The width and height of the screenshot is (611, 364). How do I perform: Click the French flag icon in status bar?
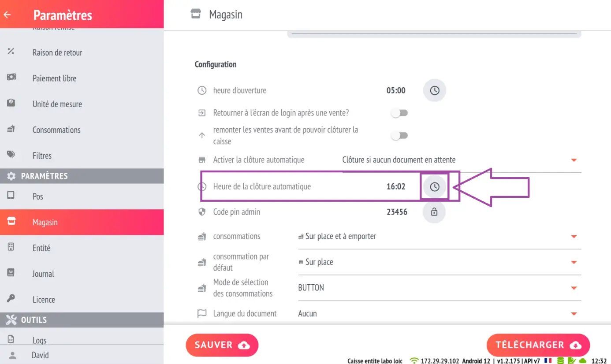tap(548, 360)
